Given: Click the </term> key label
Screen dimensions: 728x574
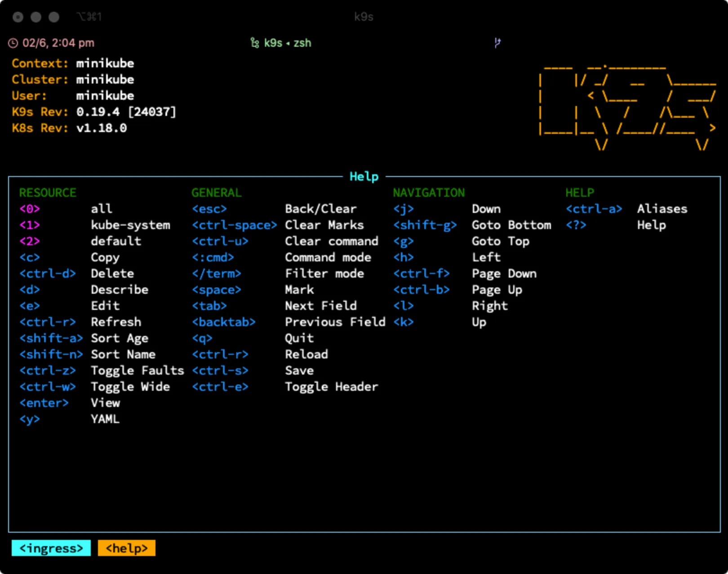Looking at the screenshot, I should [217, 274].
